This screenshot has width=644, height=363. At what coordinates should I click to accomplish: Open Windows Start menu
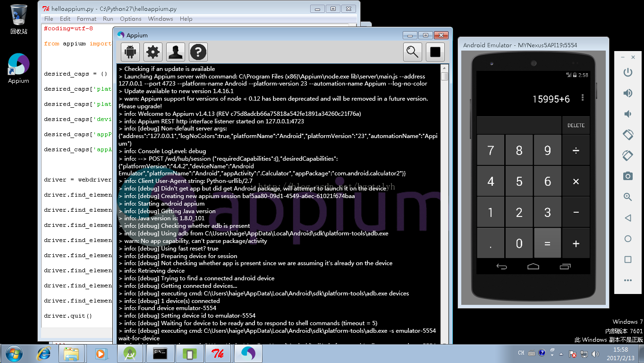(x=14, y=353)
